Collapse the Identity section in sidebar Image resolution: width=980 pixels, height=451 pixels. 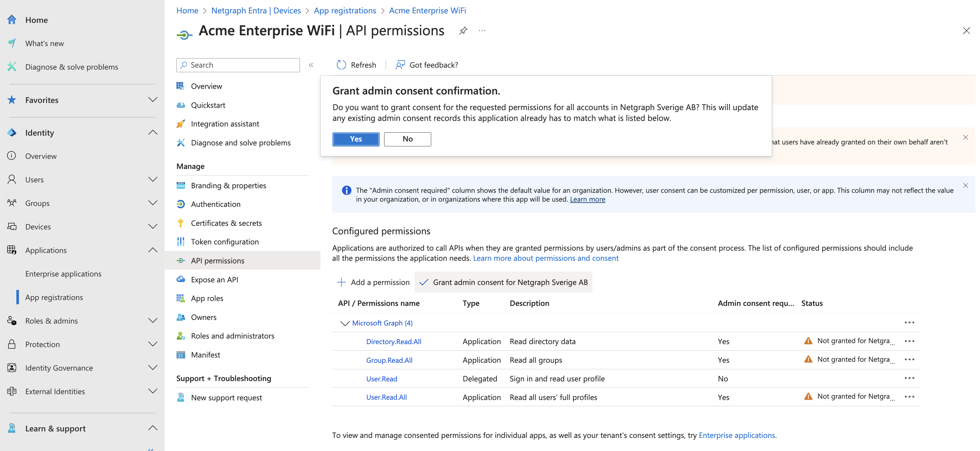tap(153, 132)
